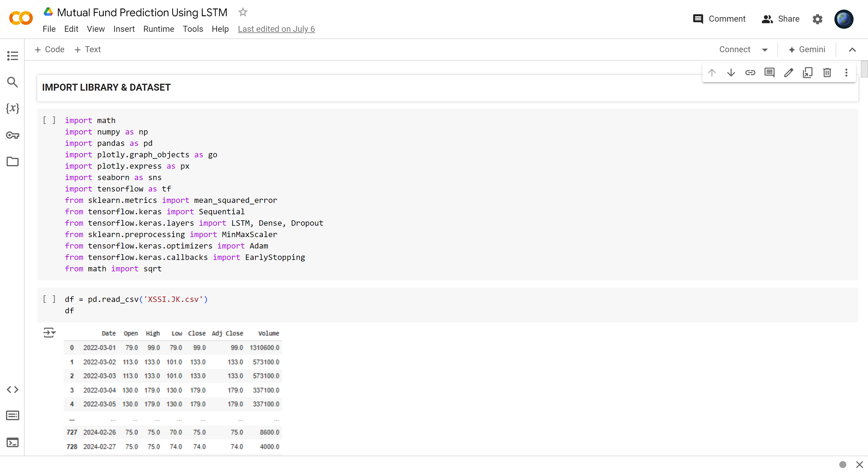Add a new Code cell
This screenshot has height=473, width=868.
[50, 50]
